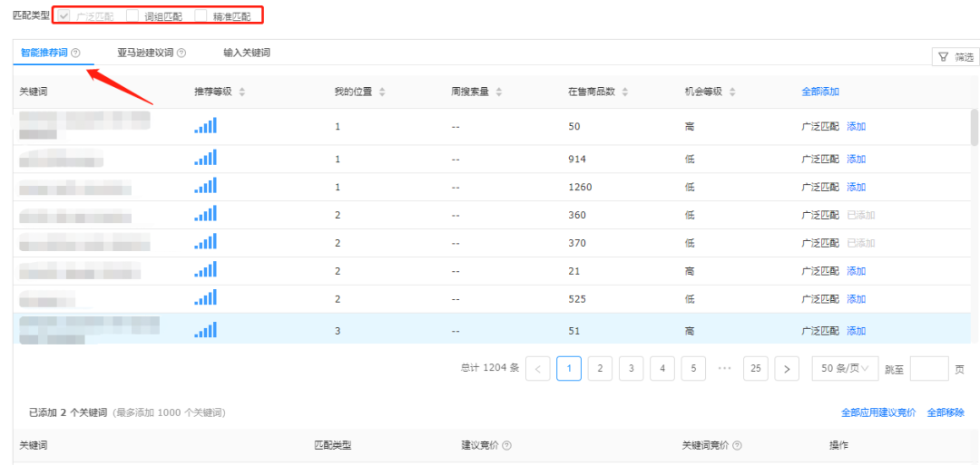Viewport: 980px width, 475px height.
Task: Open 50 条/页 page size dropdown
Action: pos(845,368)
